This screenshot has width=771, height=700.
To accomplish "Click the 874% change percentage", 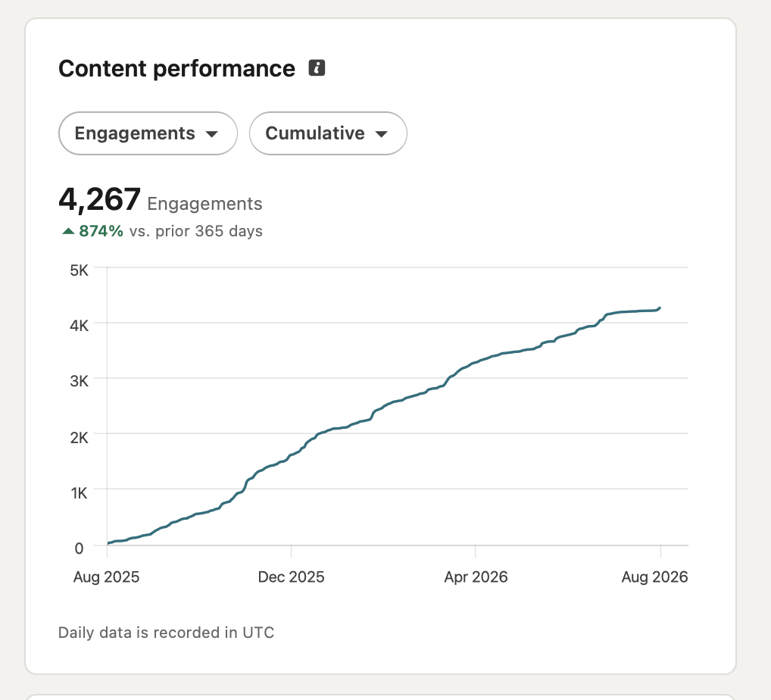I will [101, 231].
